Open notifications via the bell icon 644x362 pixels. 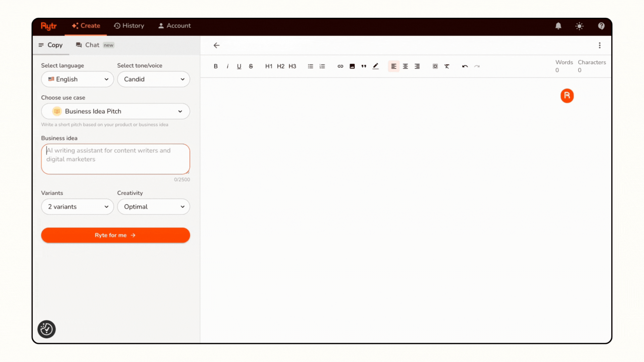[x=558, y=26]
